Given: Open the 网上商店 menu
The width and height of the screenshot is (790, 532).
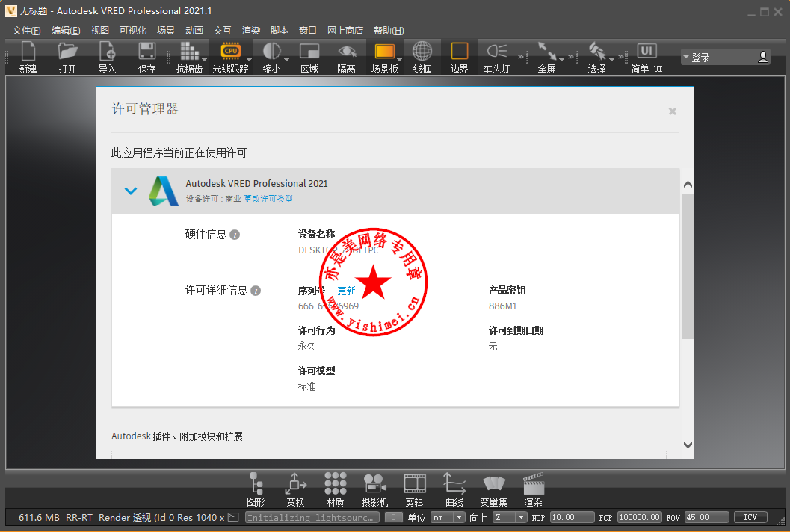Looking at the screenshot, I should [x=345, y=30].
